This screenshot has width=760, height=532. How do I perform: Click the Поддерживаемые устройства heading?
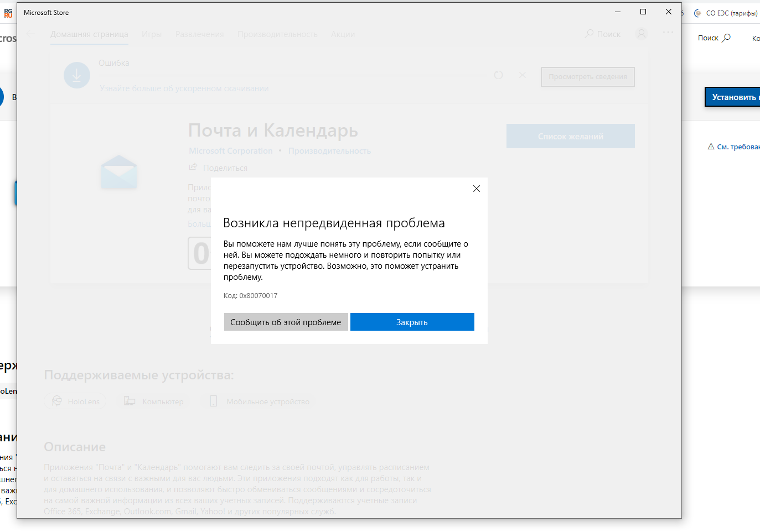(139, 375)
